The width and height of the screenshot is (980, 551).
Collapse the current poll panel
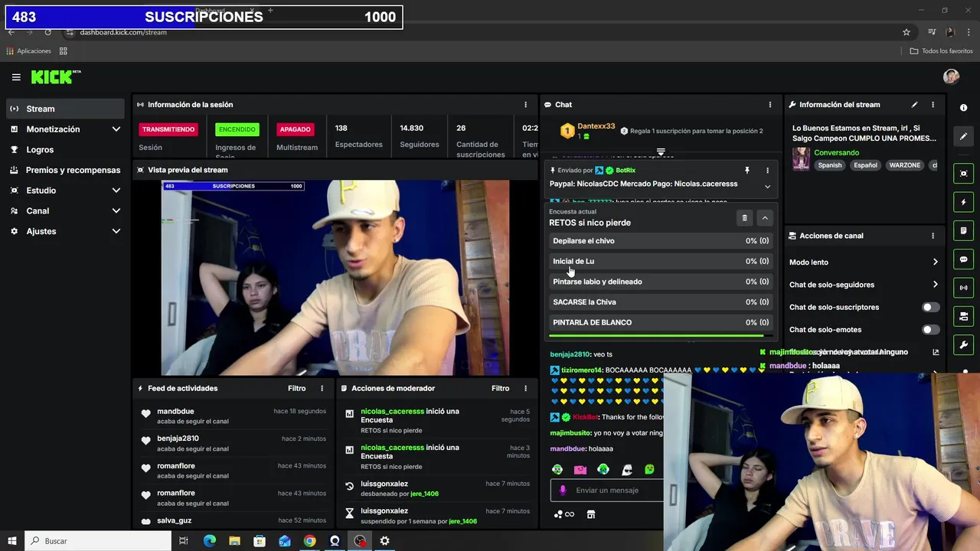[x=764, y=218]
